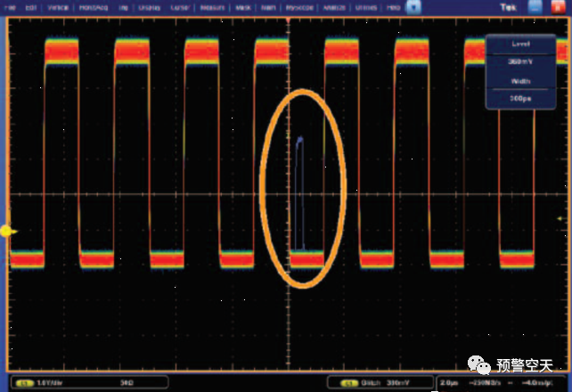Select the trigger level arrow at right edge

(560, 218)
